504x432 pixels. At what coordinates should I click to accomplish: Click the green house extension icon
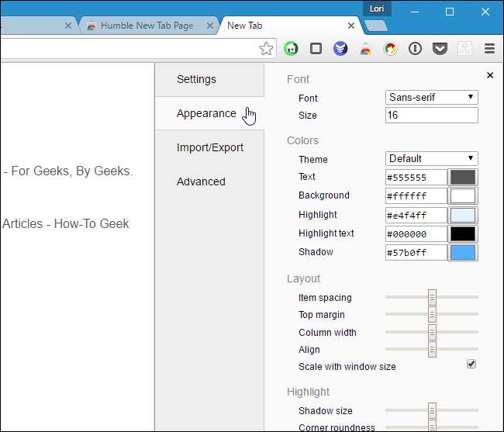tap(291, 49)
